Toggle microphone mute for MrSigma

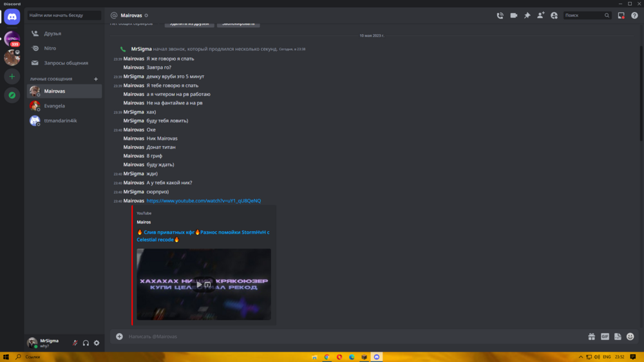[x=75, y=343]
